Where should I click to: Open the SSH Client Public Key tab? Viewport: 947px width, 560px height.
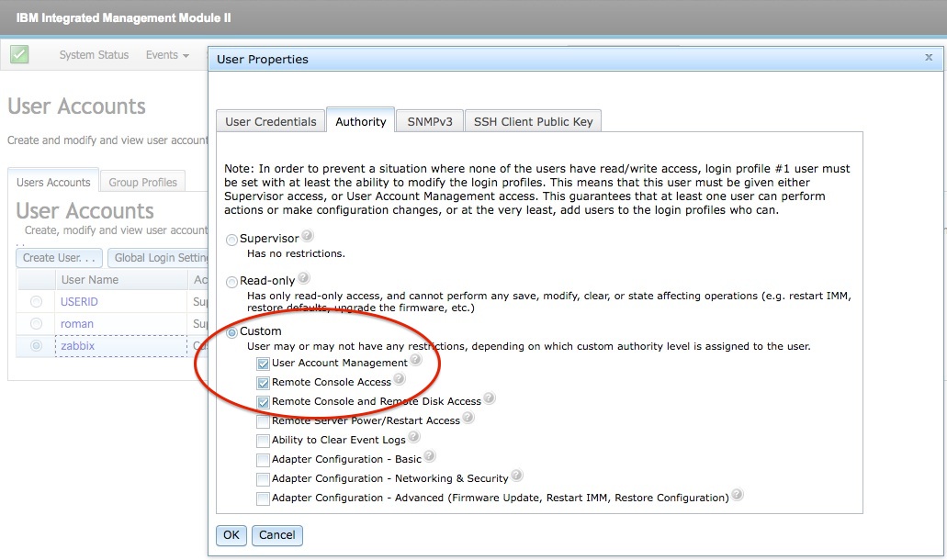click(533, 121)
